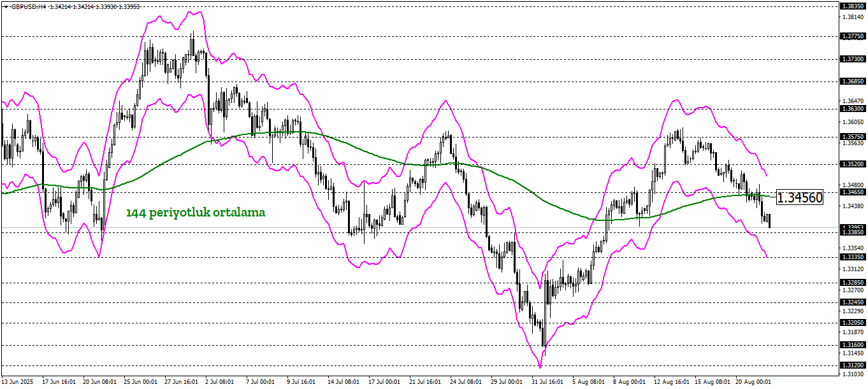Click the 1.32290 price scale value
Viewport: 868px width, 389px height.
pyautogui.click(x=853, y=311)
